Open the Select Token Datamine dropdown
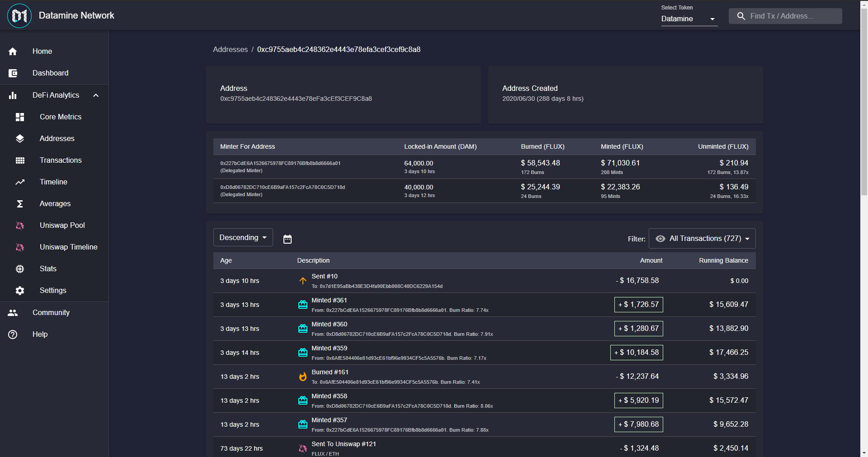 (x=689, y=19)
